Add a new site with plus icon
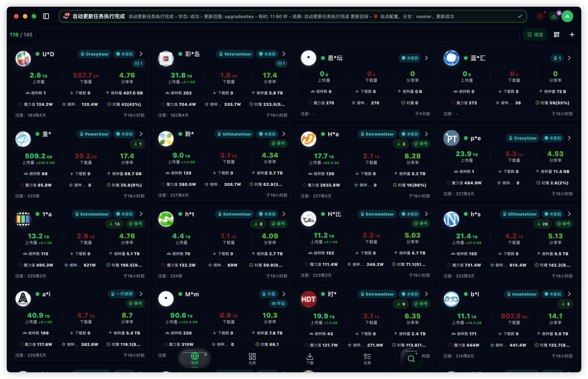 point(572,35)
